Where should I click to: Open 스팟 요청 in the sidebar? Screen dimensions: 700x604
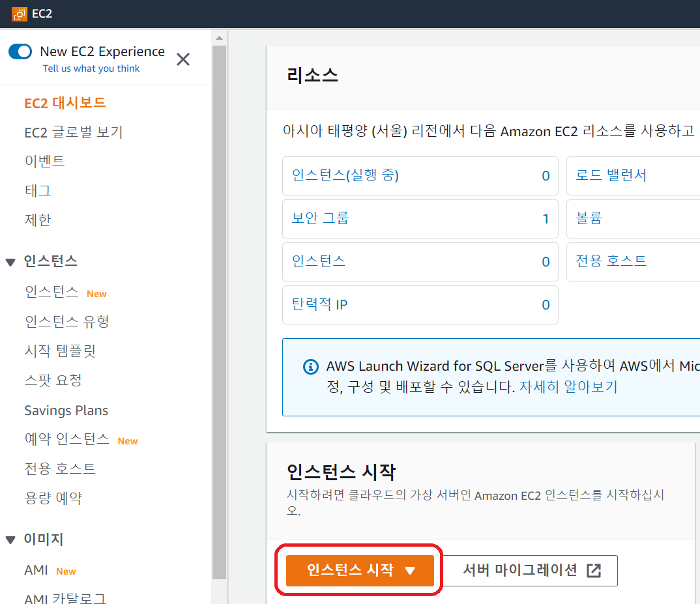[x=53, y=381]
